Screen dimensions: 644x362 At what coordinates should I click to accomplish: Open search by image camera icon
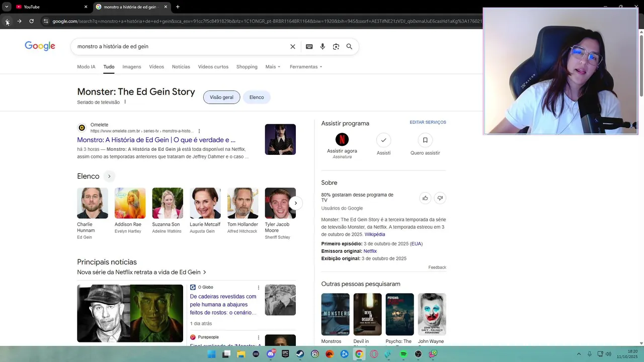click(336, 46)
